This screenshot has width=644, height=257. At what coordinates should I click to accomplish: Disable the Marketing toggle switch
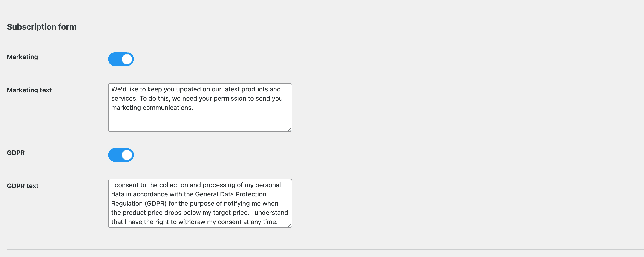click(x=121, y=59)
